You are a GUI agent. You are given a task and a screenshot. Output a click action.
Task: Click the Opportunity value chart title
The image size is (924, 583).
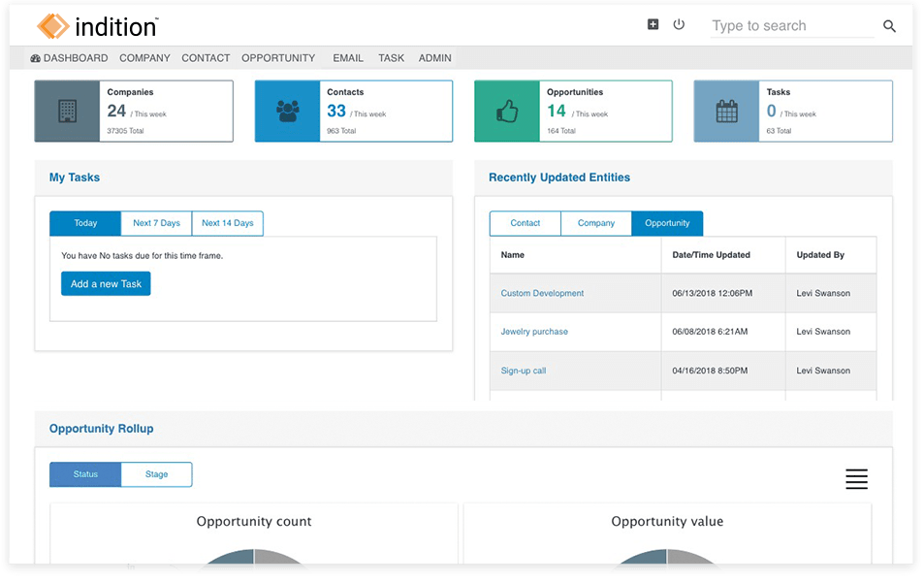pyautogui.click(x=667, y=521)
